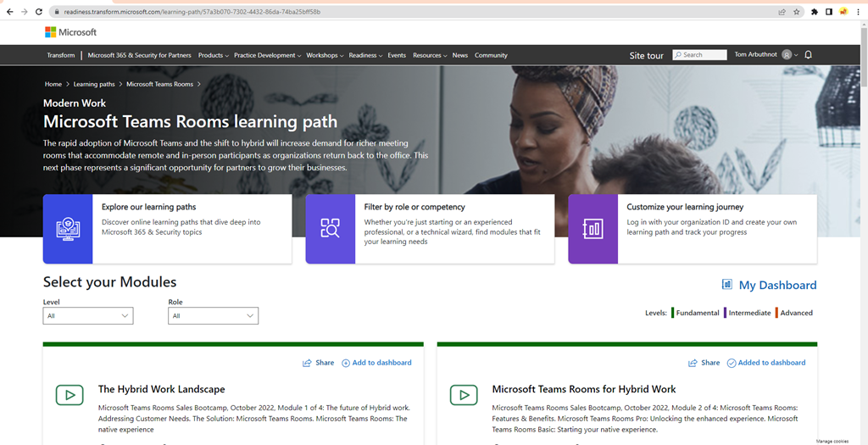
Task: Open the Events menu item
Action: tap(397, 55)
